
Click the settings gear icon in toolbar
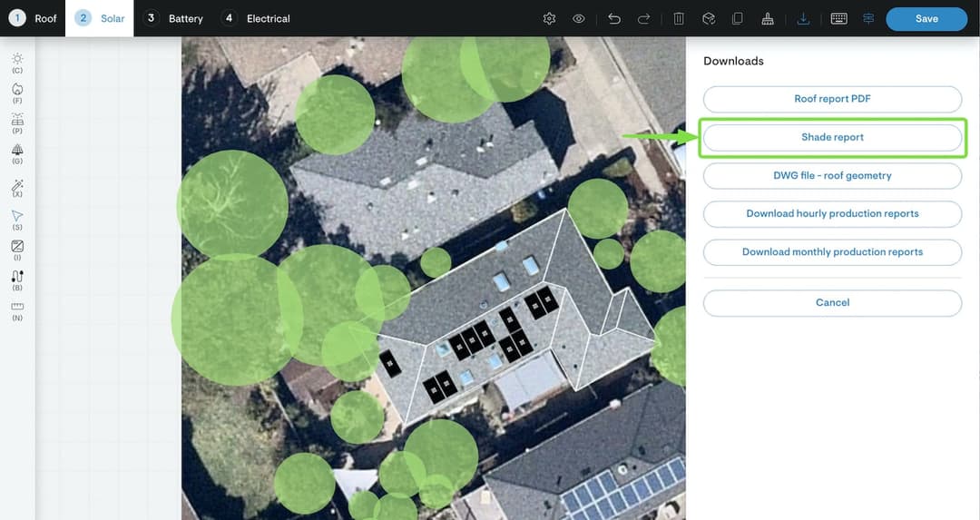point(549,18)
